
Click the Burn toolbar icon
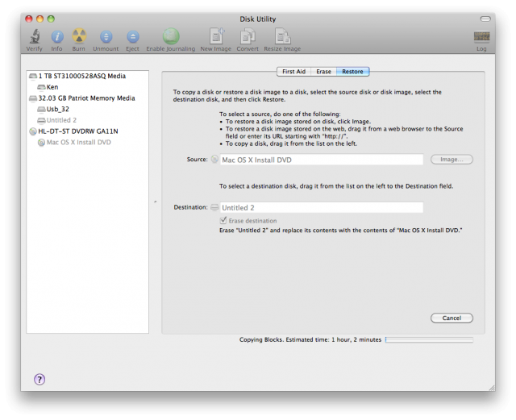click(x=79, y=36)
